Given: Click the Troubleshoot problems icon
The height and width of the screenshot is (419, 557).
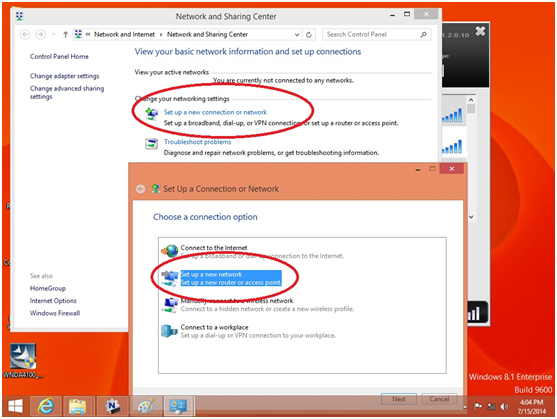Looking at the screenshot, I should click(x=152, y=144).
